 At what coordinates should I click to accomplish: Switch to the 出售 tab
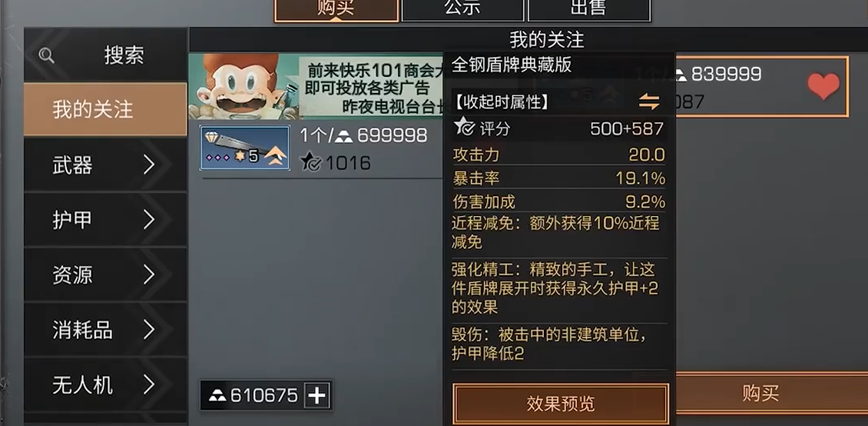pos(588,10)
